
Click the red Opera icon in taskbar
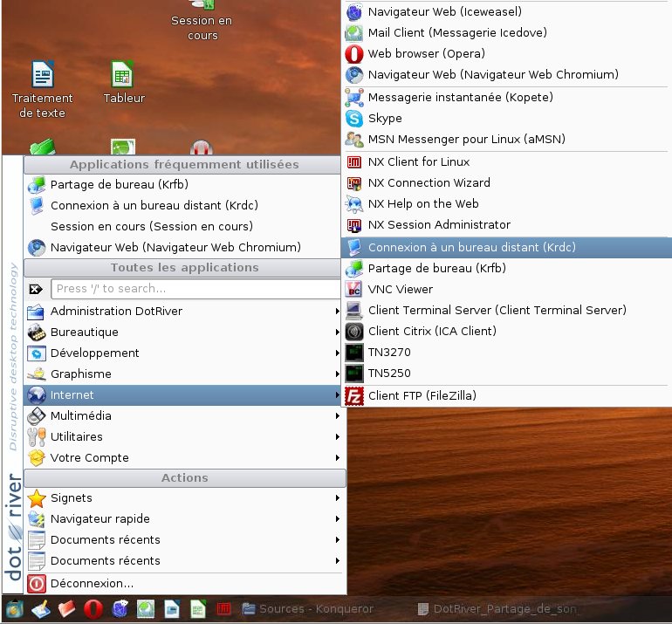tap(93, 608)
